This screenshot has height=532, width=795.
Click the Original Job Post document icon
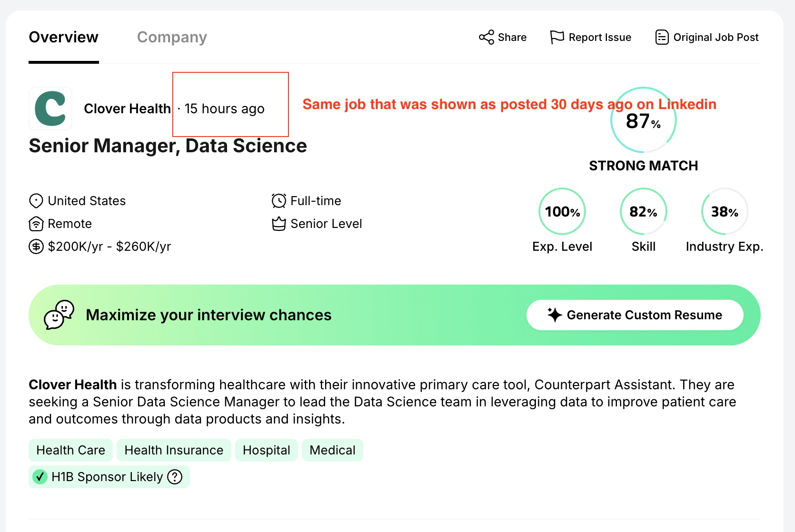(662, 37)
